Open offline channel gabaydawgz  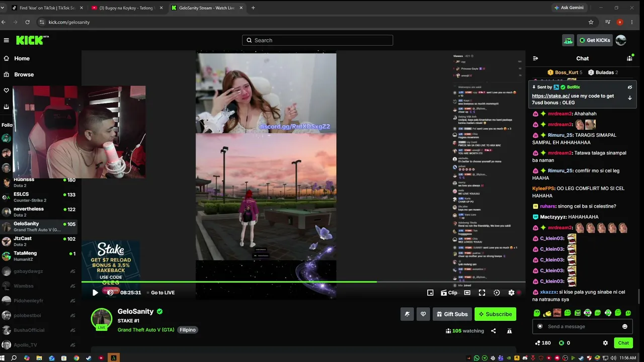39,271
